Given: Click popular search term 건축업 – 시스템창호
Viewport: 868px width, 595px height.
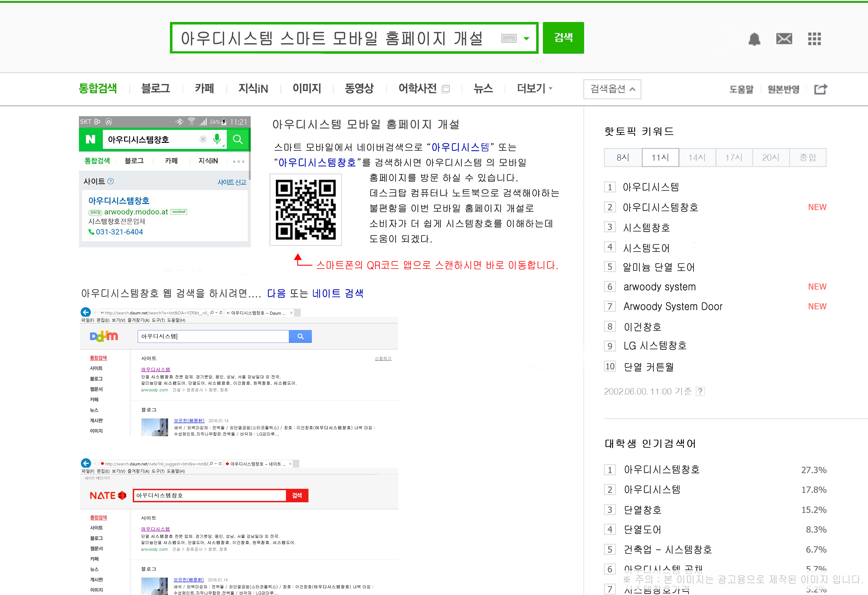Looking at the screenshot, I should point(668,549).
